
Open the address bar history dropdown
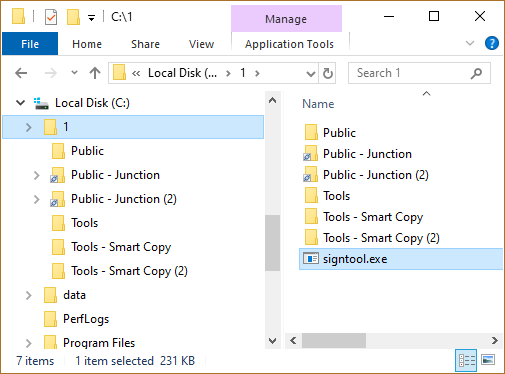(311, 73)
